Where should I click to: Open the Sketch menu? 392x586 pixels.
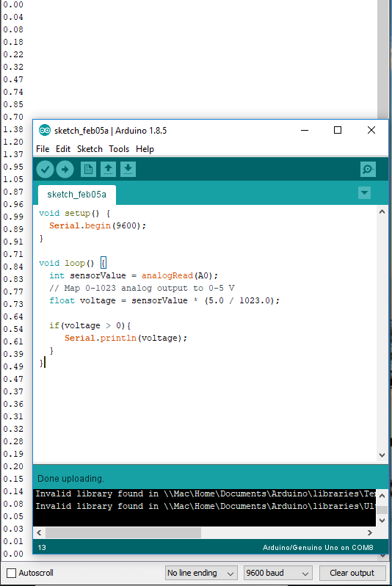tap(90, 149)
